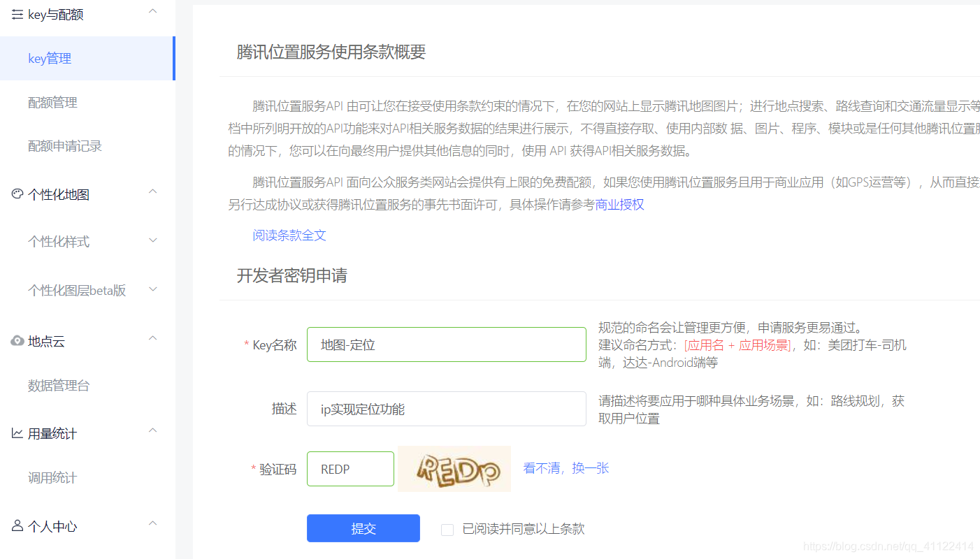Expand the 个性化样式 submenu arrow
This screenshot has width=980, height=559.
[153, 240]
